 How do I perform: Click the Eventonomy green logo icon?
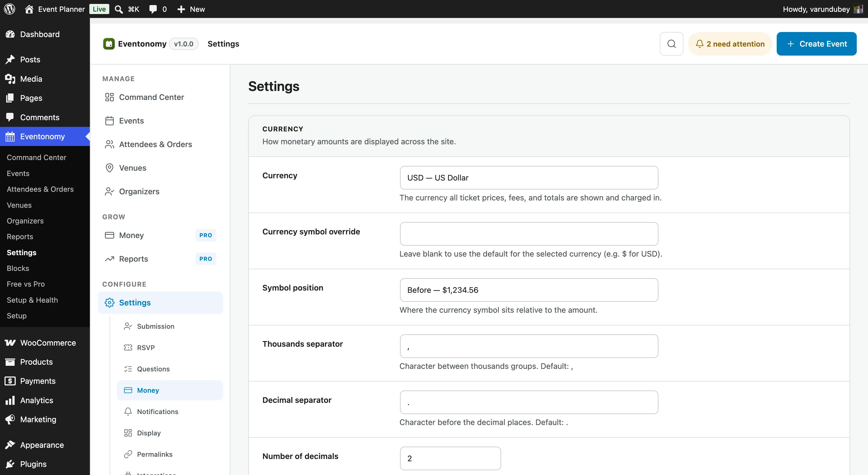coord(109,44)
